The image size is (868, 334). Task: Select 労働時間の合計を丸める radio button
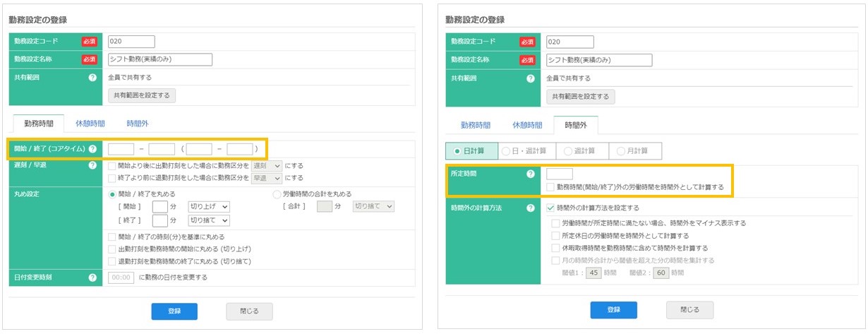click(276, 194)
